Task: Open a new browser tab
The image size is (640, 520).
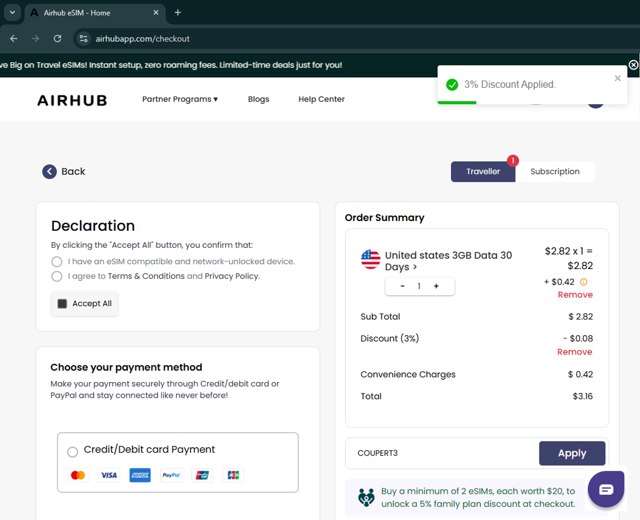Action: 178,13
